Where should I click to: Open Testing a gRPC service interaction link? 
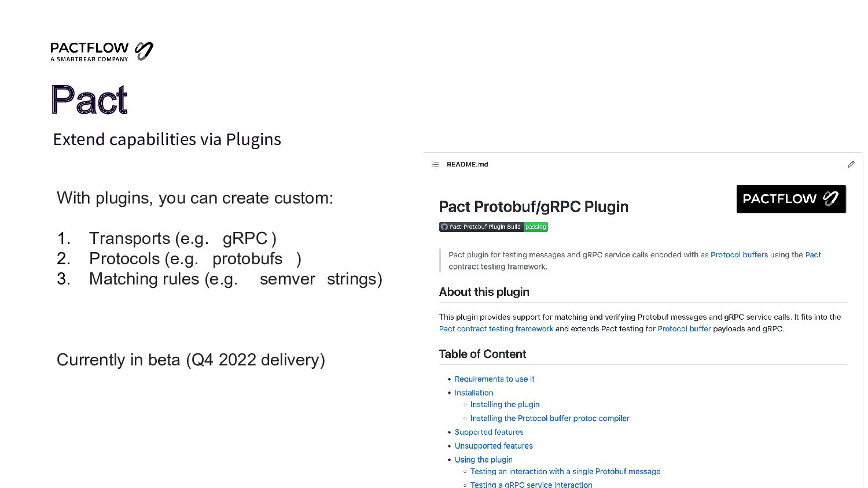click(x=531, y=485)
